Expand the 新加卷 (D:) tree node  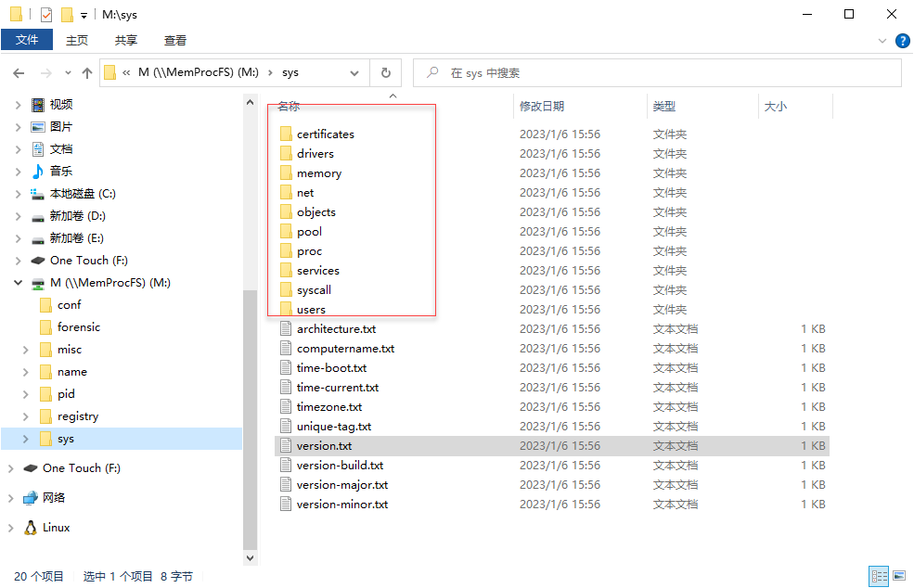[x=18, y=216]
